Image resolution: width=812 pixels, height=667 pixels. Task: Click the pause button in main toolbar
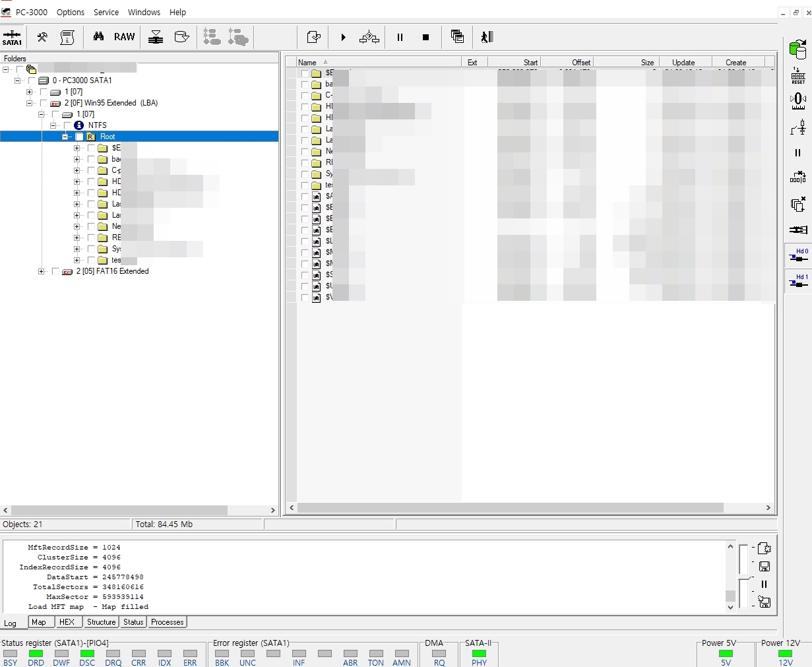click(400, 37)
